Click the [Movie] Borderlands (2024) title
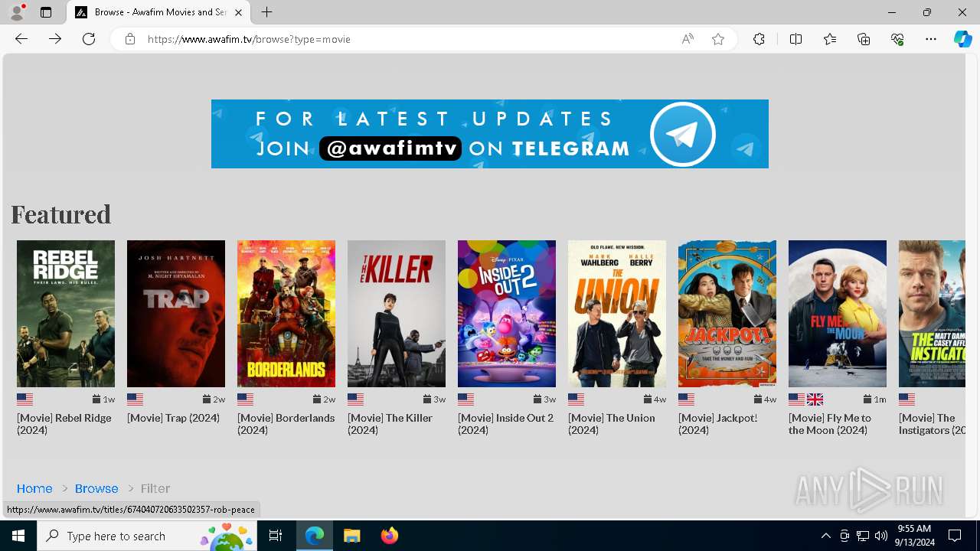 click(x=286, y=424)
